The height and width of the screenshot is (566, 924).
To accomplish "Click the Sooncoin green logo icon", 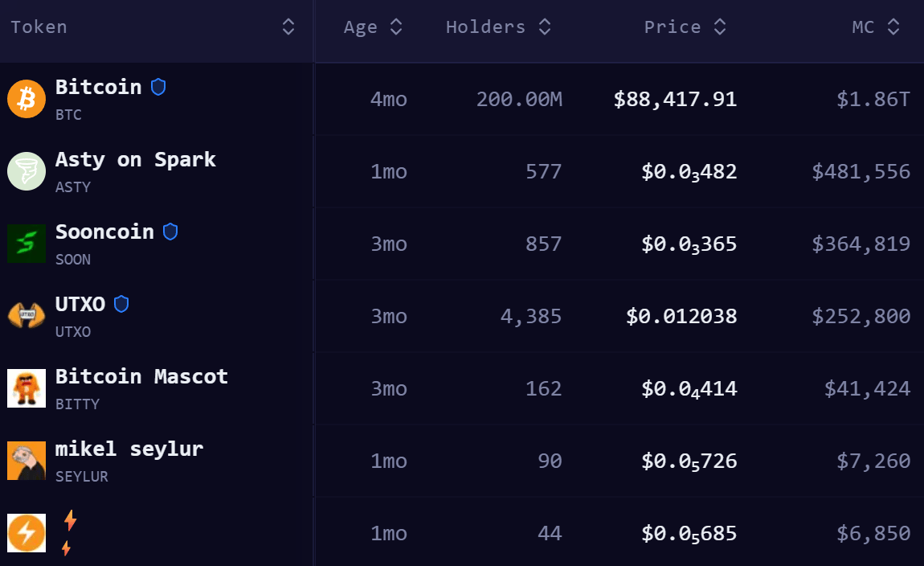I will pyautogui.click(x=27, y=244).
